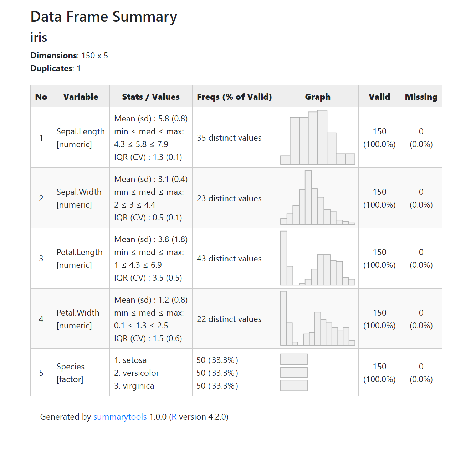Click the Valid column header

pyautogui.click(x=379, y=97)
